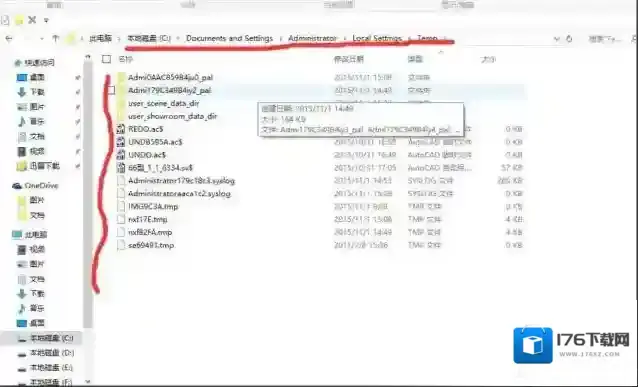The image size is (638, 387).
Task: Click the OneDrive cloud icon
Action: pyautogui.click(x=17, y=186)
